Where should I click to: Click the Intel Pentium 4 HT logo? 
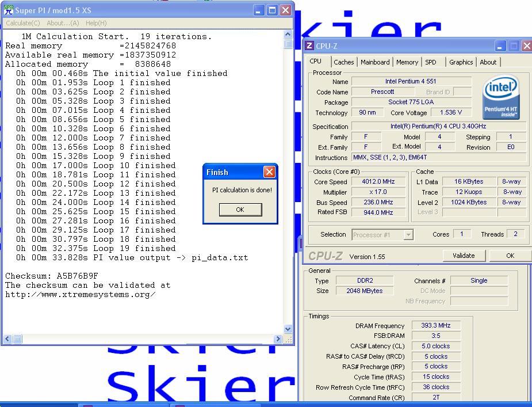click(x=501, y=97)
